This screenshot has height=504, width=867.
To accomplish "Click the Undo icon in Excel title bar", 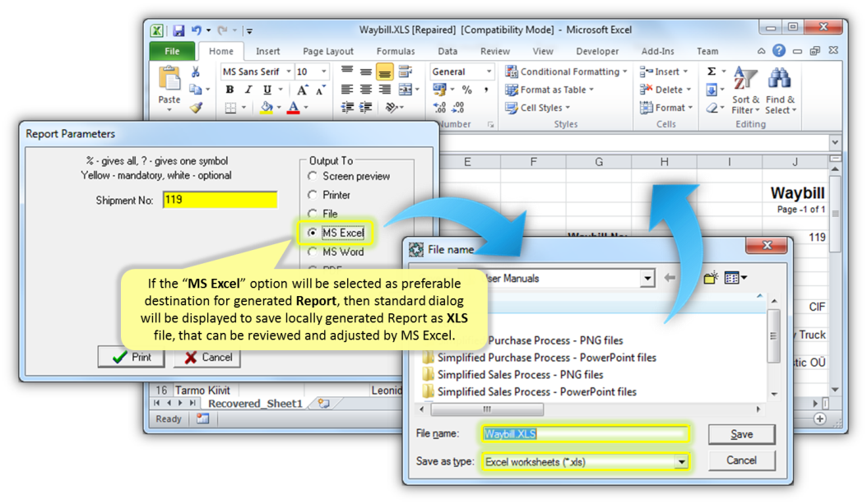I will (197, 30).
